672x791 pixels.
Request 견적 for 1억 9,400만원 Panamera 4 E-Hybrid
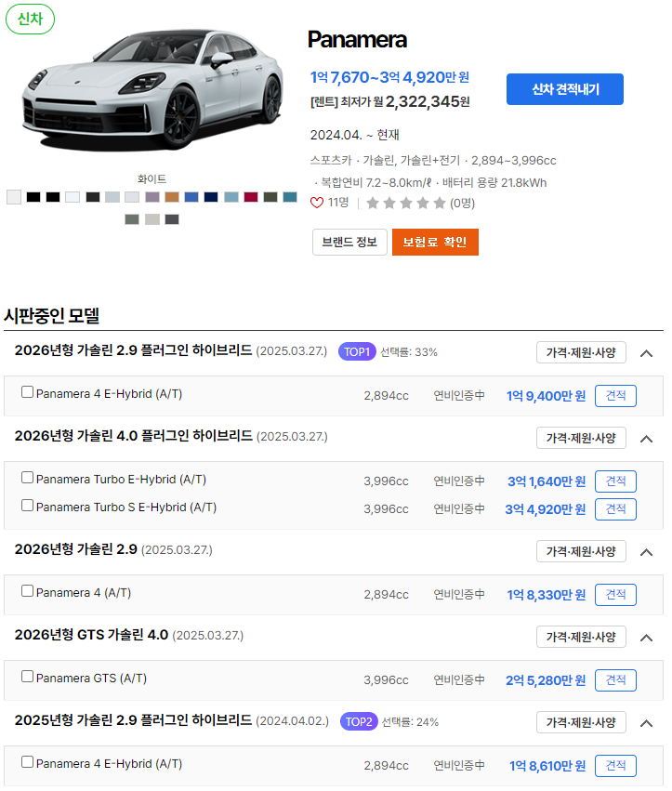coord(615,396)
